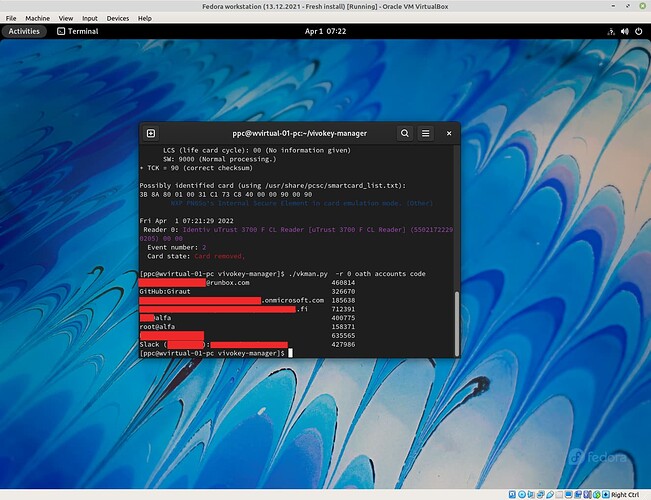Click the OATH code 712391
Image resolution: width=651 pixels, height=500 pixels.
click(x=343, y=309)
